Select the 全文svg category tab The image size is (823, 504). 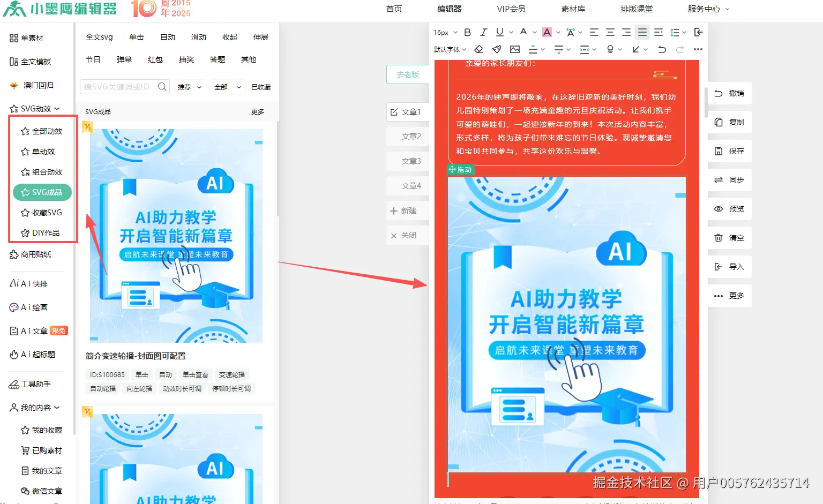coord(99,37)
